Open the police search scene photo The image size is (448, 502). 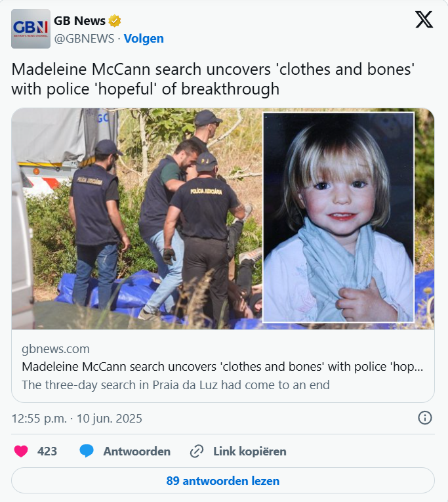(137, 219)
